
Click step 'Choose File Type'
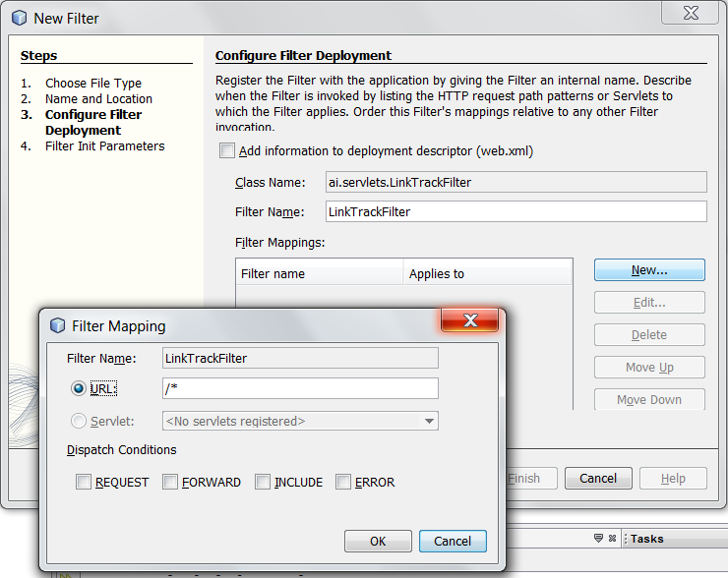[93, 83]
